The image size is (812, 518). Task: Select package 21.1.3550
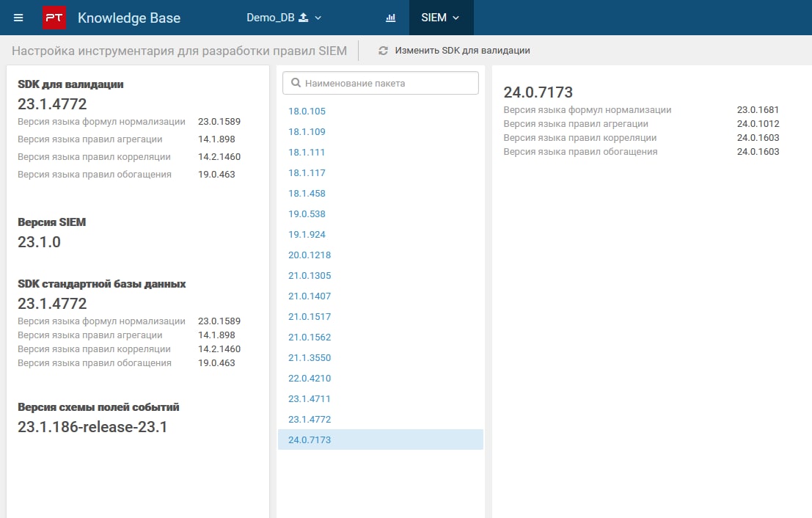coord(310,358)
